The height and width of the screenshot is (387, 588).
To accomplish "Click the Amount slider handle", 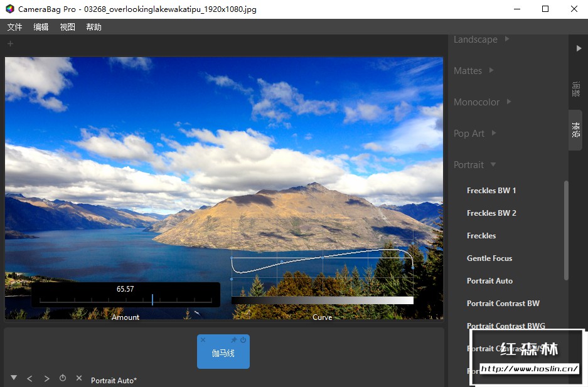I will pos(152,299).
